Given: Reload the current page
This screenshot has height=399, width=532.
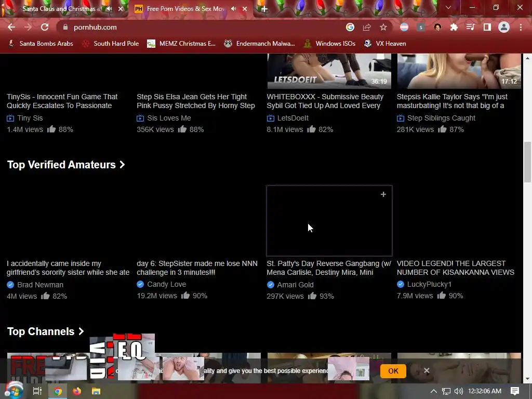Looking at the screenshot, I should tap(45, 27).
